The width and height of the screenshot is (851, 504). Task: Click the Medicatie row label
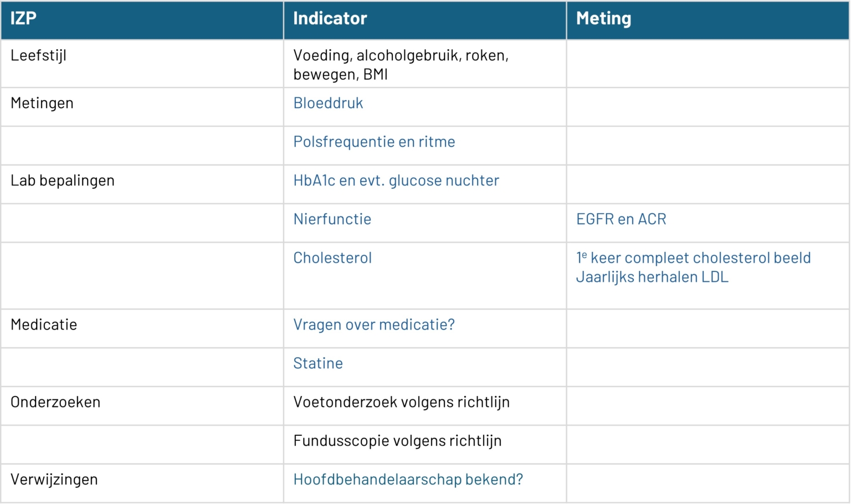44,325
